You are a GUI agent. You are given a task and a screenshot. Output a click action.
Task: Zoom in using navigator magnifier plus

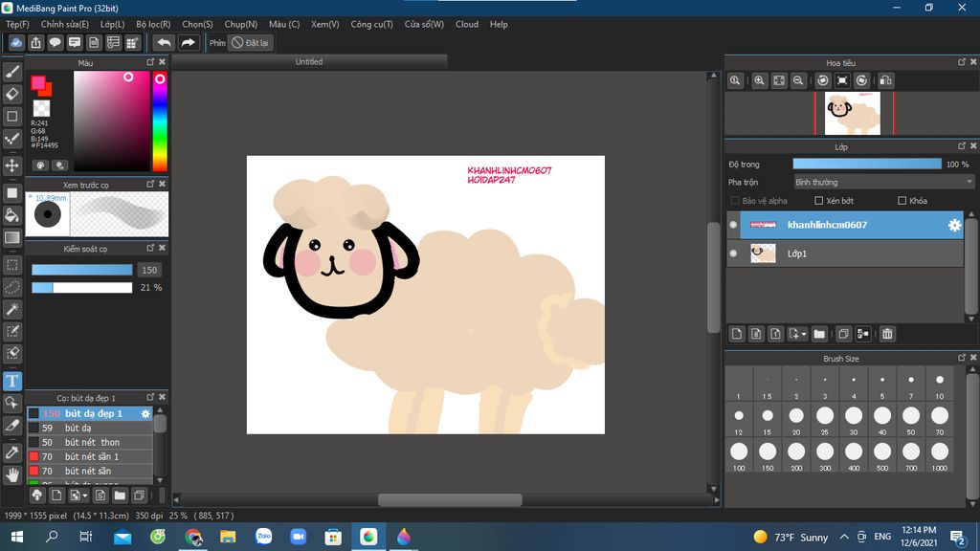(759, 81)
